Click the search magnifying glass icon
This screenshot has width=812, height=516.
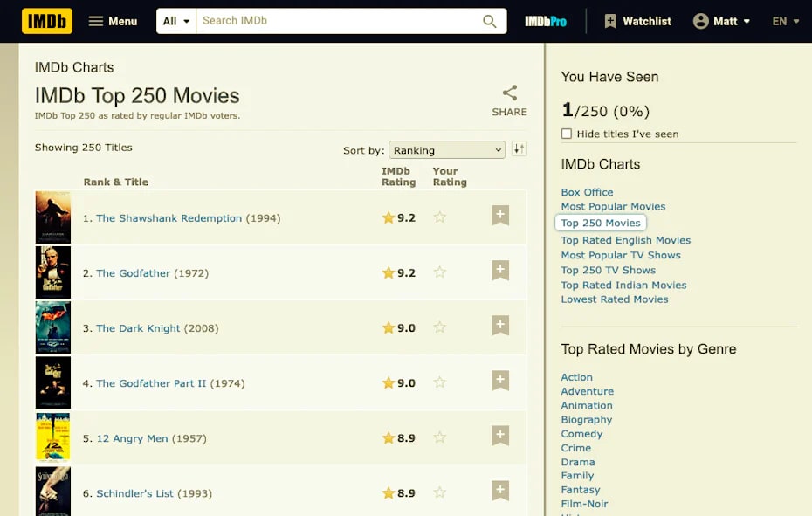(x=489, y=20)
